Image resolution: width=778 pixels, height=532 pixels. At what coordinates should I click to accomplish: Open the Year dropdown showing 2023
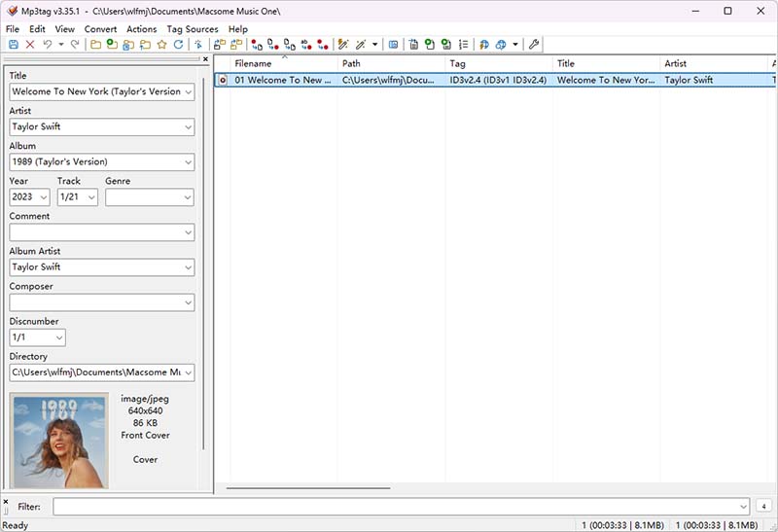pos(44,197)
